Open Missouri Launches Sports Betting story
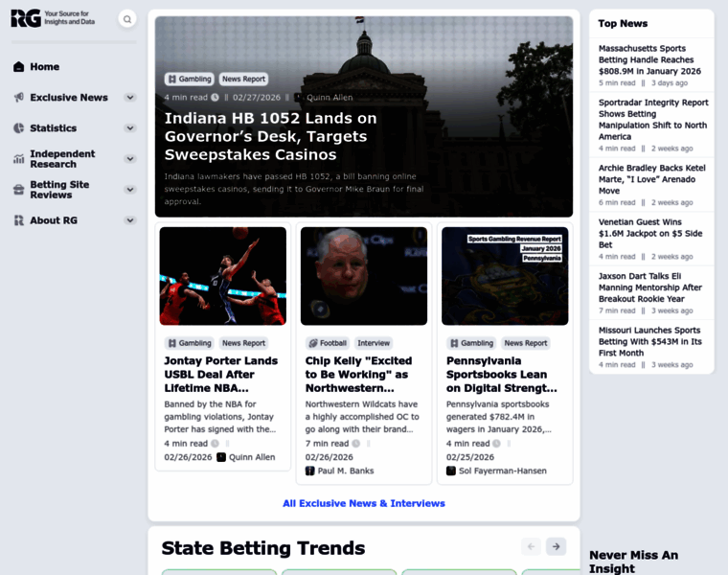 650,341
